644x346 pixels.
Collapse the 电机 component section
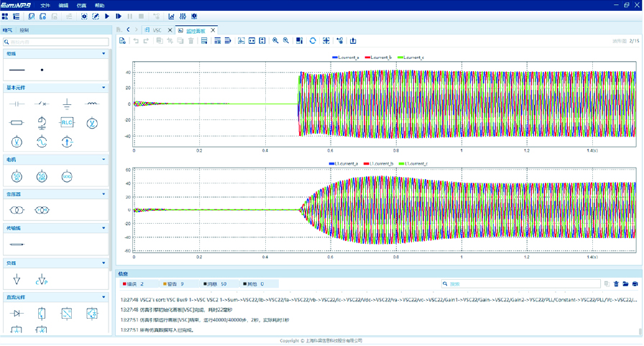point(103,160)
